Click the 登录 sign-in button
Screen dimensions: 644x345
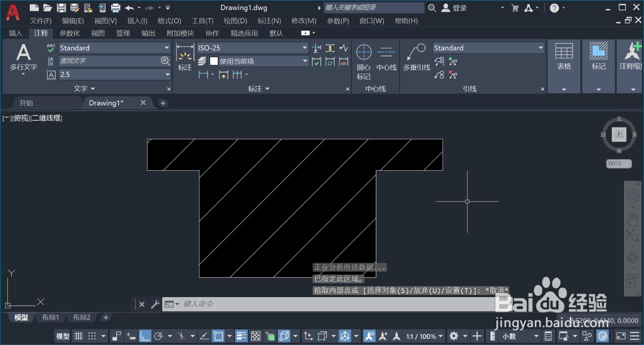click(454, 8)
